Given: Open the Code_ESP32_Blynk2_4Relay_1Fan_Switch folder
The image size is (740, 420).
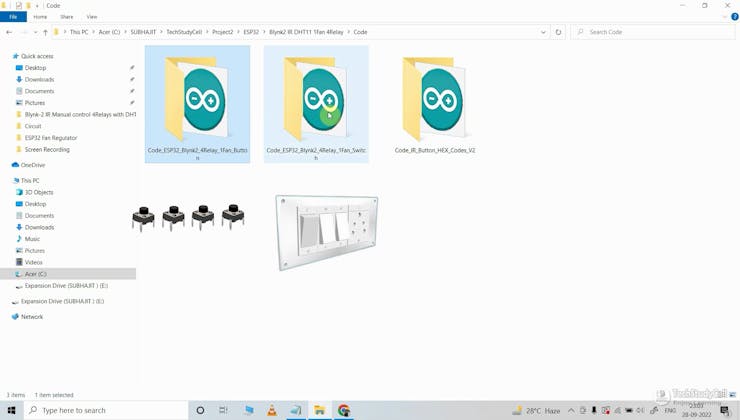Looking at the screenshot, I should [x=316, y=104].
